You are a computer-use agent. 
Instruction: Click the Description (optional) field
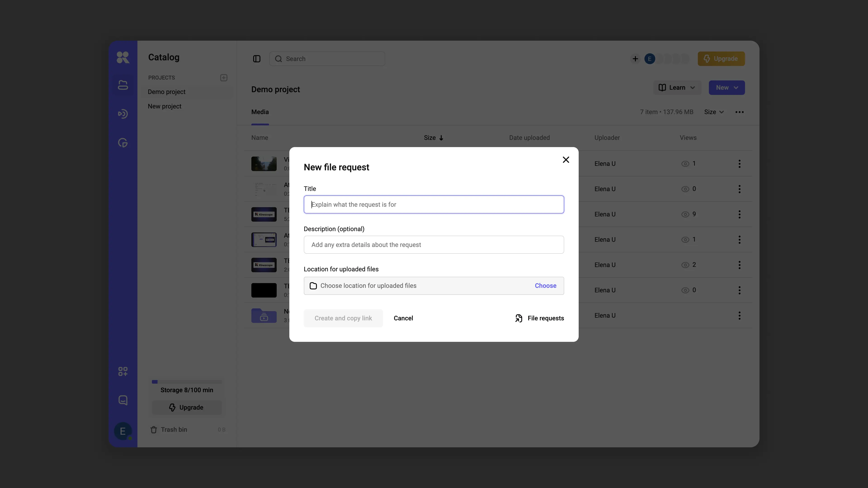coord(434,244)
